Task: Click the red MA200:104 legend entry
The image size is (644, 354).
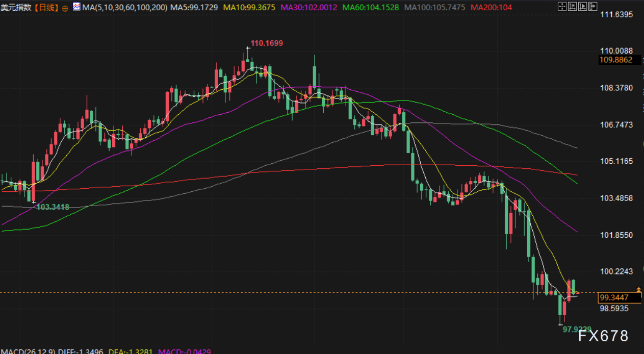Action: pyautogui.click(x=492, y=8)
